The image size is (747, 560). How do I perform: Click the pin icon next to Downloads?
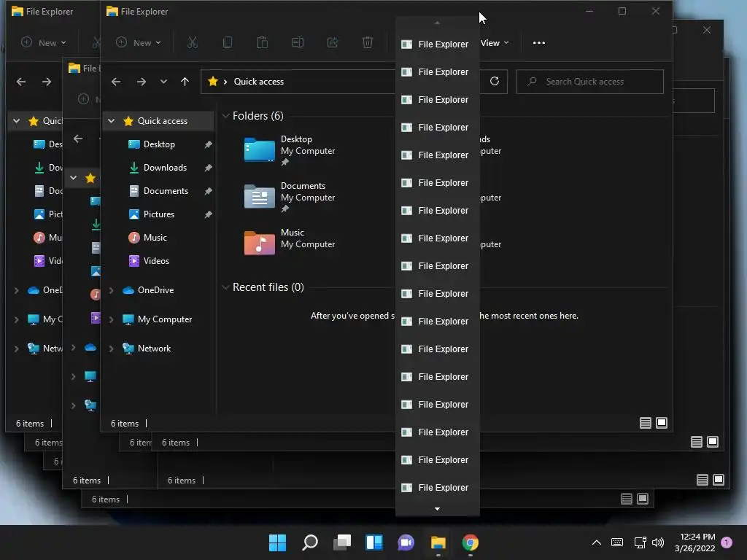[208, 168]
